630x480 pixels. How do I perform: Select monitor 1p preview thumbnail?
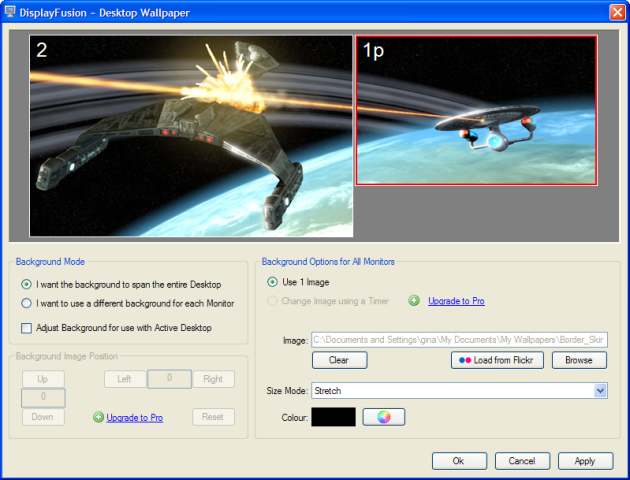[476, 110]
